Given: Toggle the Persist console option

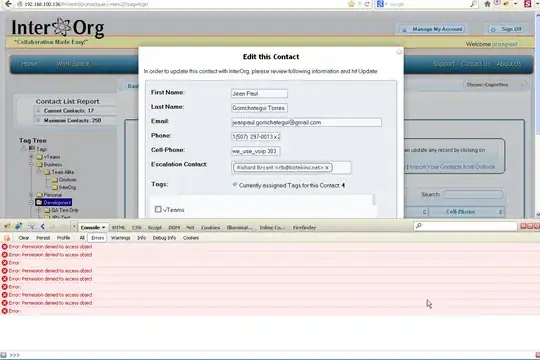Looking at the screenshot, I should point(43,238).
